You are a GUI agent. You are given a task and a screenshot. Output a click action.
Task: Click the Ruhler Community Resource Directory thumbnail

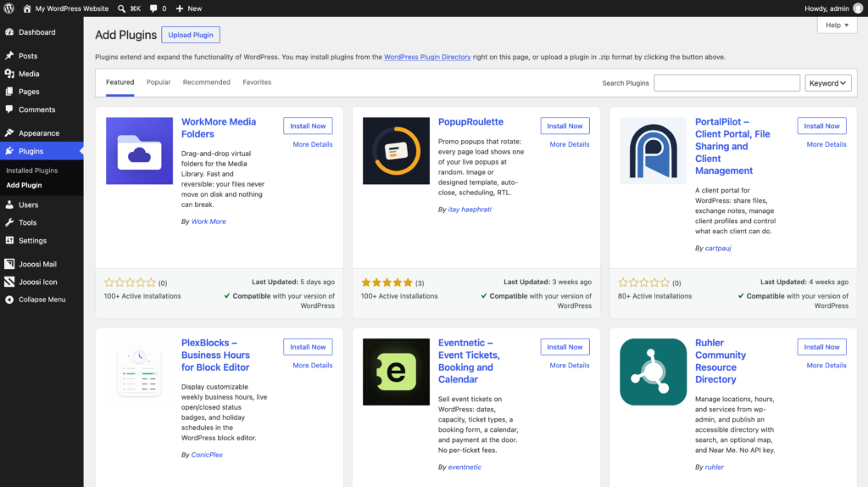click(x=654, y=372)
